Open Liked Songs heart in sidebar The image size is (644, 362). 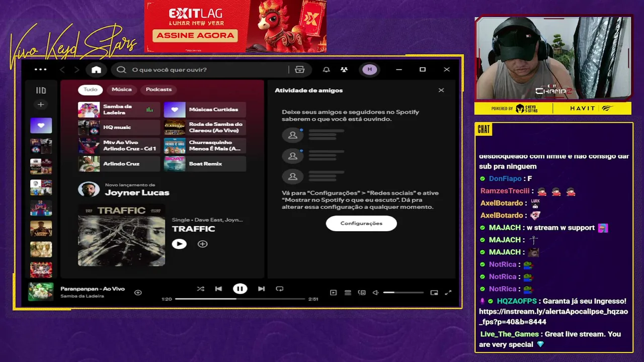(41, 125)
